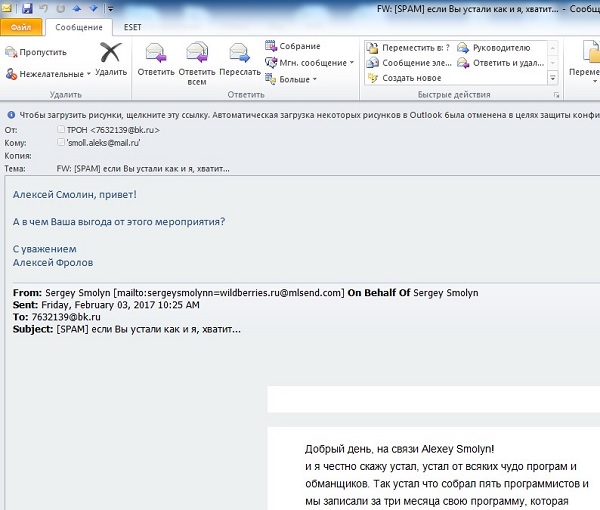This screenshot has width=600, height=510.
Task: Click the mailto sergeysmolynn address in header
Action: (229, 293)
